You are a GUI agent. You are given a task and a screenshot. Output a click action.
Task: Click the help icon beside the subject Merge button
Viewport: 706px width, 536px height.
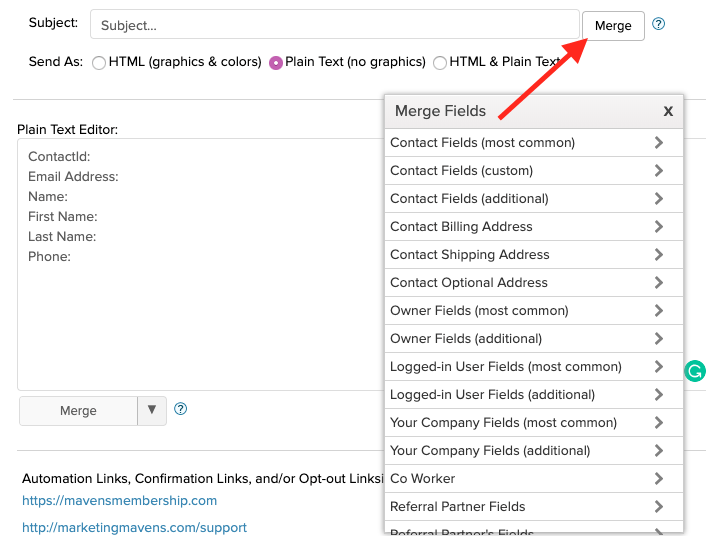tap(659, 24)
